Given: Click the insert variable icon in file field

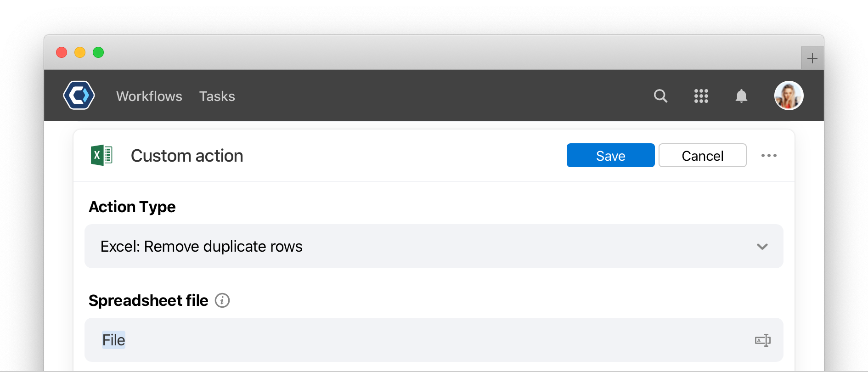Looking at the screenshot, I should (763, 340).
